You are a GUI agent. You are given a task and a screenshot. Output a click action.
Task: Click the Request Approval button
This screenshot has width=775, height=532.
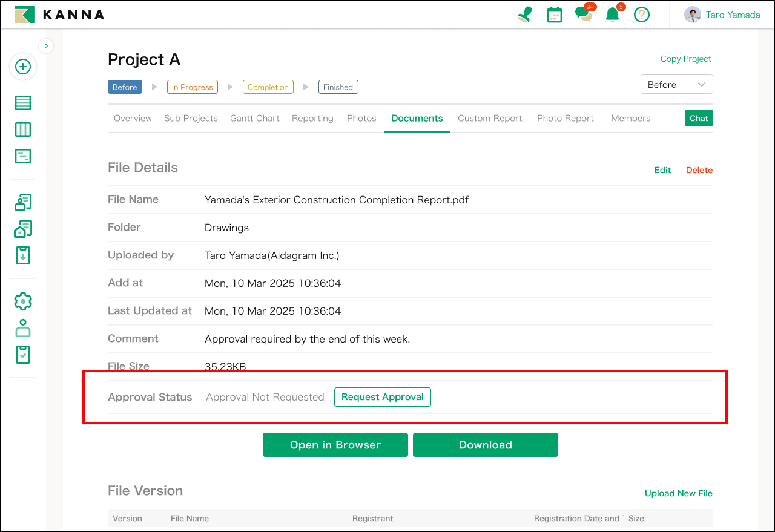click(x=382, y=397)
